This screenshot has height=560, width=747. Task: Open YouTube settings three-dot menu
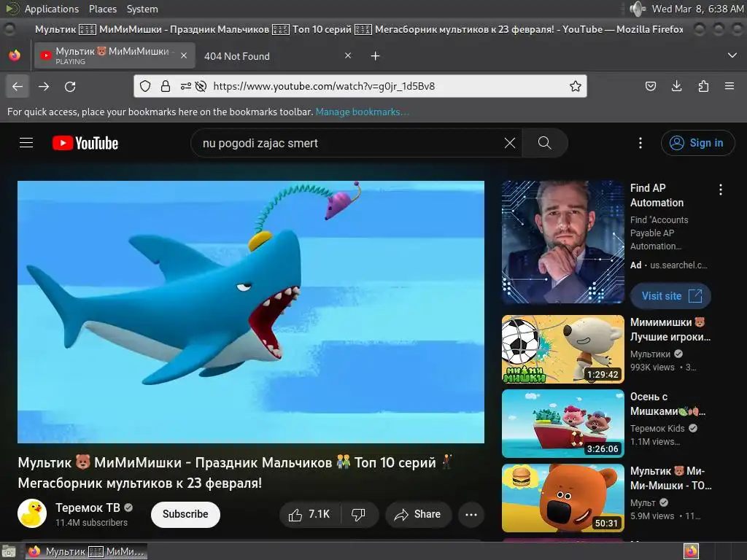tap(640, 143)
